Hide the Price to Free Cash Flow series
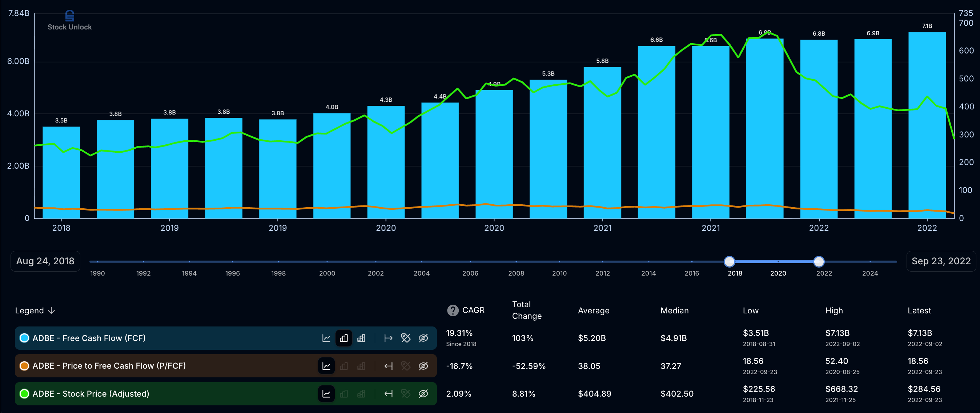The width and height of the screenshot is (980, 413). pyautogui.click(x=423, y=366)
